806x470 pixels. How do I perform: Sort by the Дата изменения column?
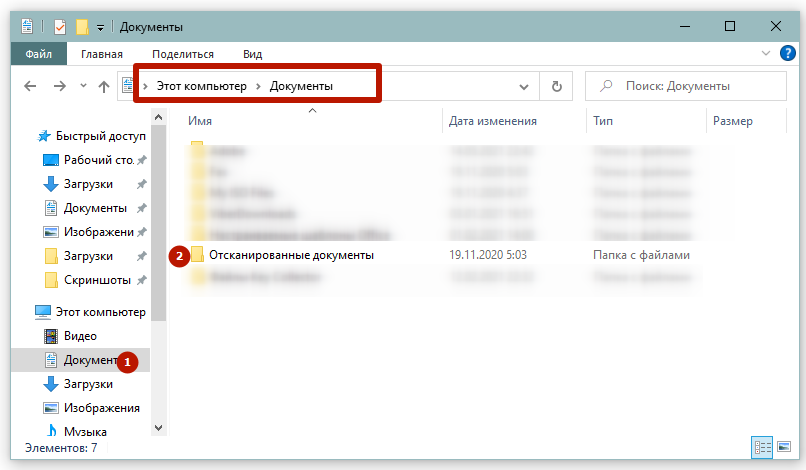click(x=492, y=121)
